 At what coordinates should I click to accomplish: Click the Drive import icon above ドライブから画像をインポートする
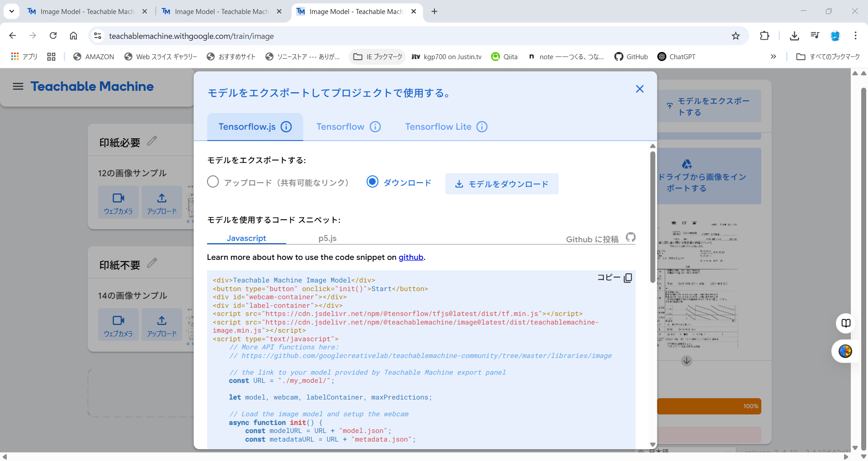(687, 164)
